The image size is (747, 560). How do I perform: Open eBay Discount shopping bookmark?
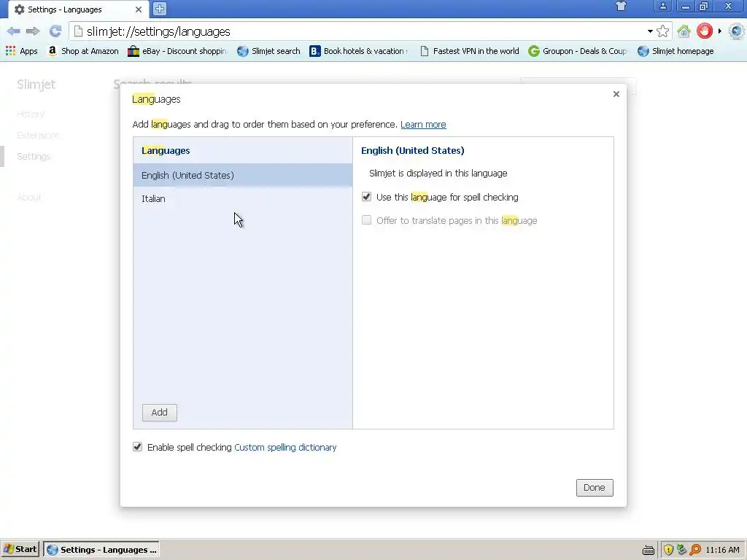pyautogui.click(x=177, y=51)
